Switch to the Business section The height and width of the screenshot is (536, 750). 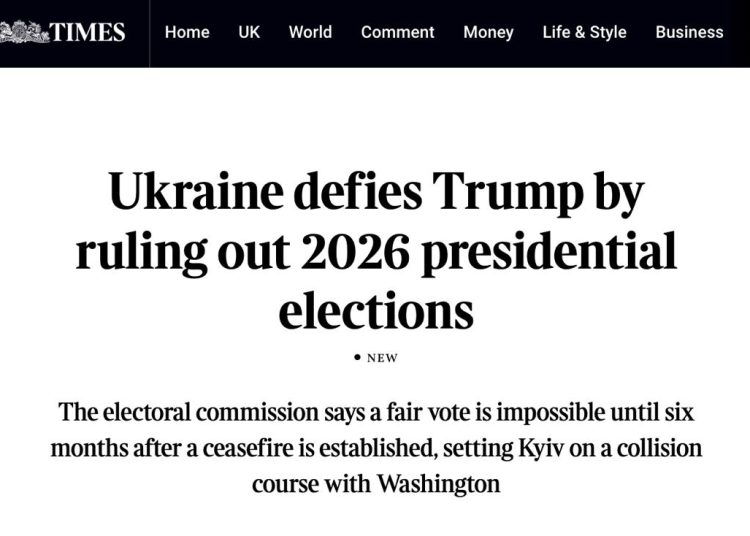click(689, 32)
